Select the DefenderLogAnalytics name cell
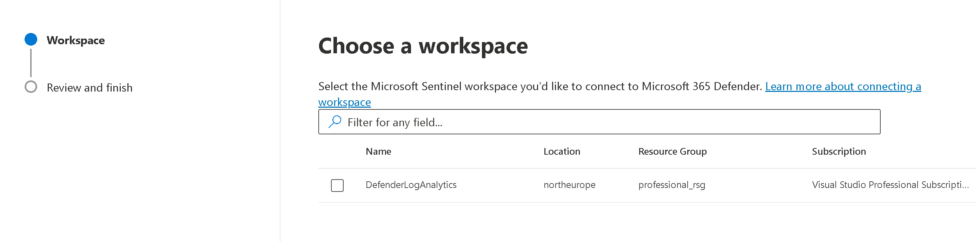 (x=411, y=185)
